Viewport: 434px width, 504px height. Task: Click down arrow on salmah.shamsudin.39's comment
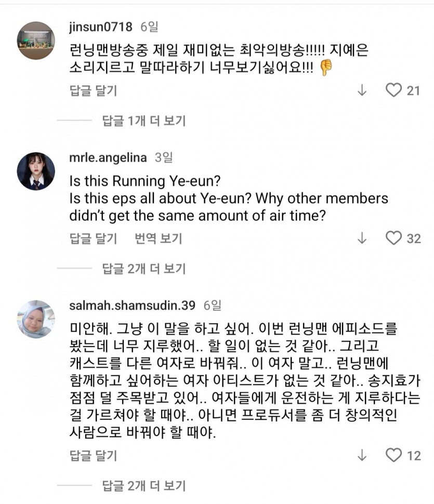(362, 455)
